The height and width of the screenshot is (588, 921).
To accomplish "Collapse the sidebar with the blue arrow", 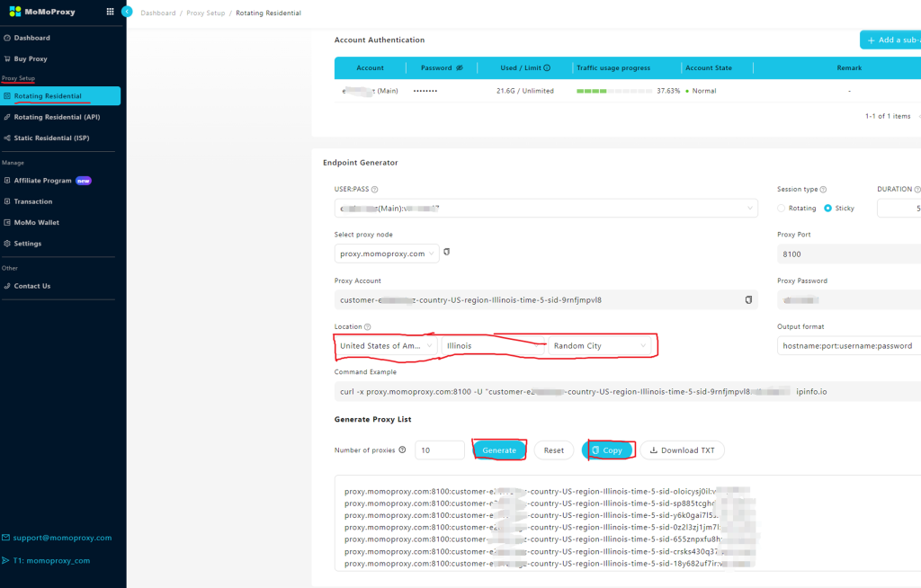I will pyautogui.click(x=126, y=12).
